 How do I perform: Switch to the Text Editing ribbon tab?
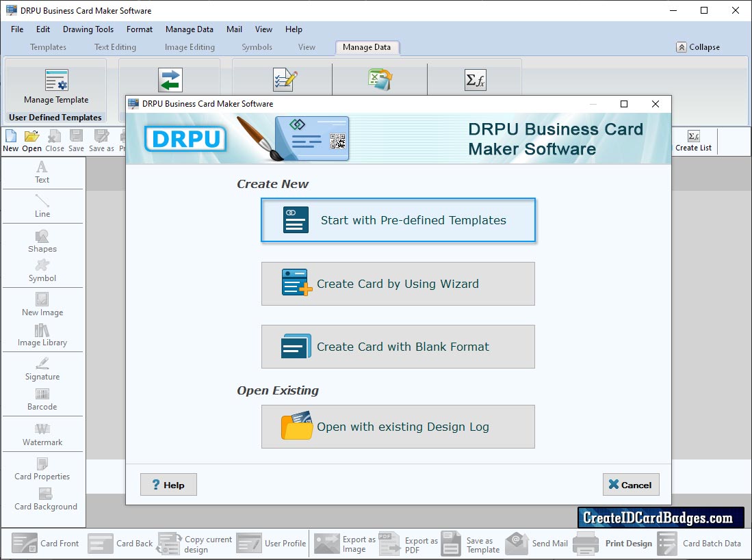click(115, 47)
